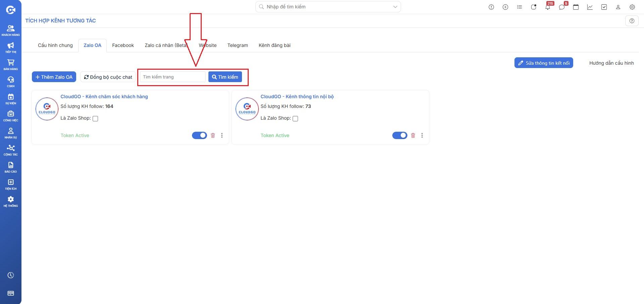Click Token Active on Kênh chăm sóc khách hàng
This screenshot has height=304, width=644.
tap(75, 135)
